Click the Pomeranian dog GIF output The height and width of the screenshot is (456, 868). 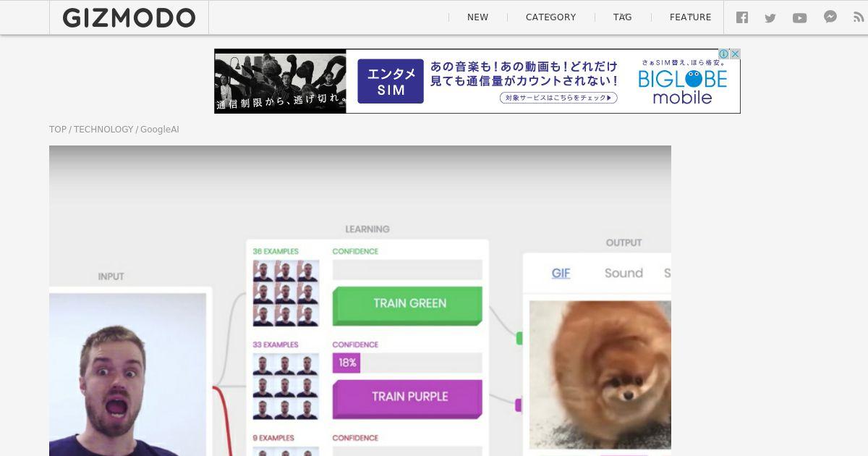(x=600, y=375)
